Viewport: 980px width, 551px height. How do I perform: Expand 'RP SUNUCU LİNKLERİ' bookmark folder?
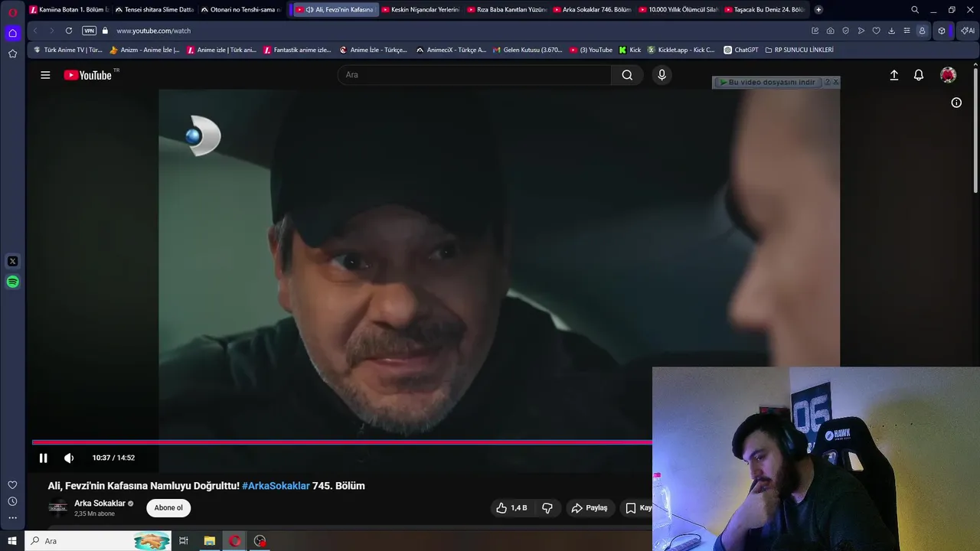click(799, 50)
